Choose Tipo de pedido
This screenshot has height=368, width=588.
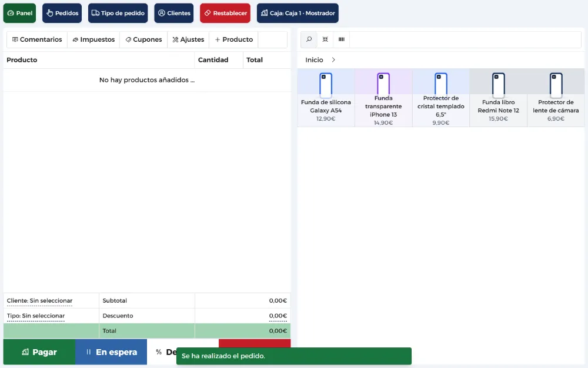[118, 13]
